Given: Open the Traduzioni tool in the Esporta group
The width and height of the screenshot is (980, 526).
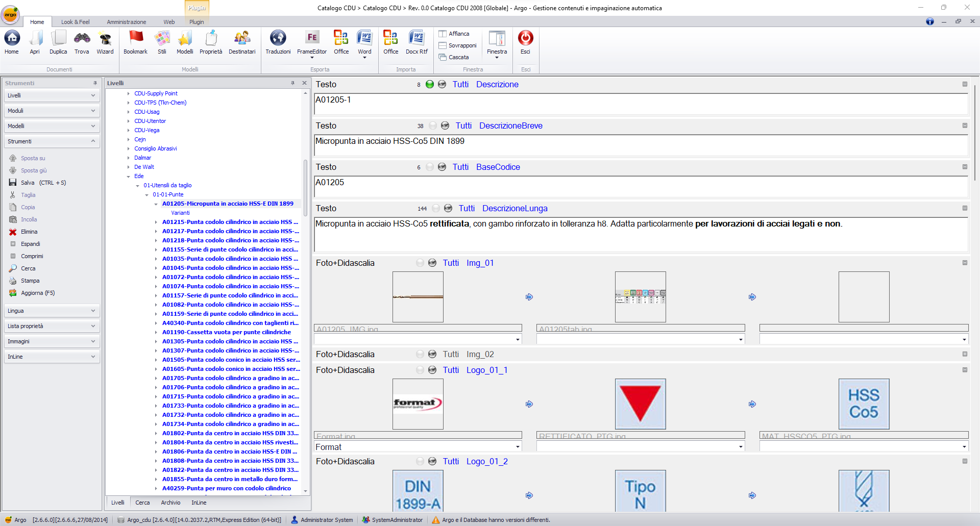Looking at the screenshot, I should [x=278, y=43].
